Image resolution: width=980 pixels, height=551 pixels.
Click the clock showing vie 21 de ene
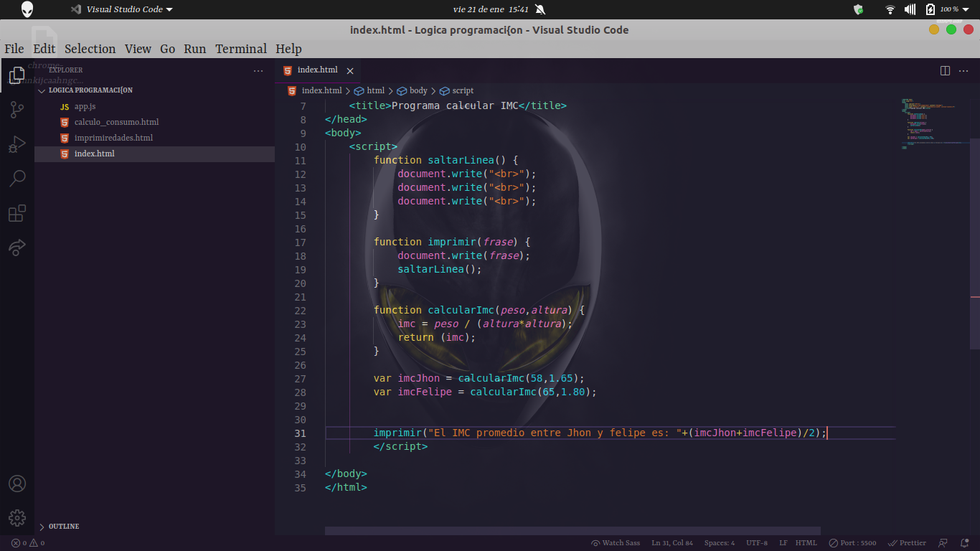pyautogui.click(x=491, y=9)
